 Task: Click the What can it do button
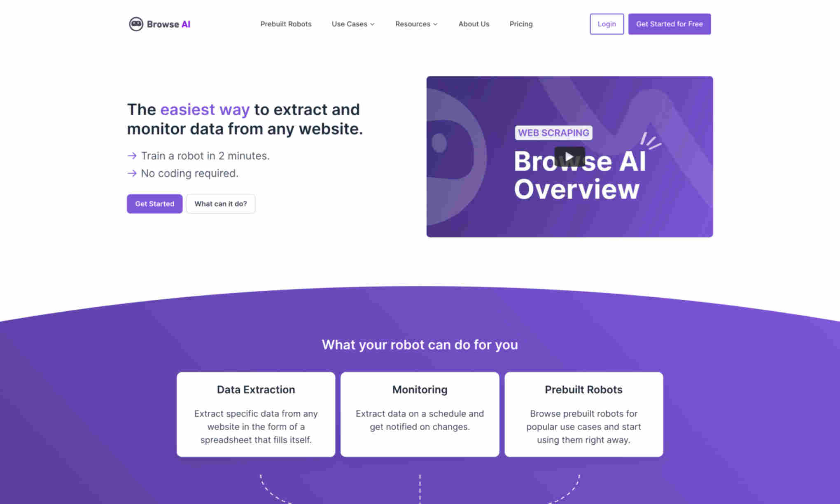click(220, 203)
